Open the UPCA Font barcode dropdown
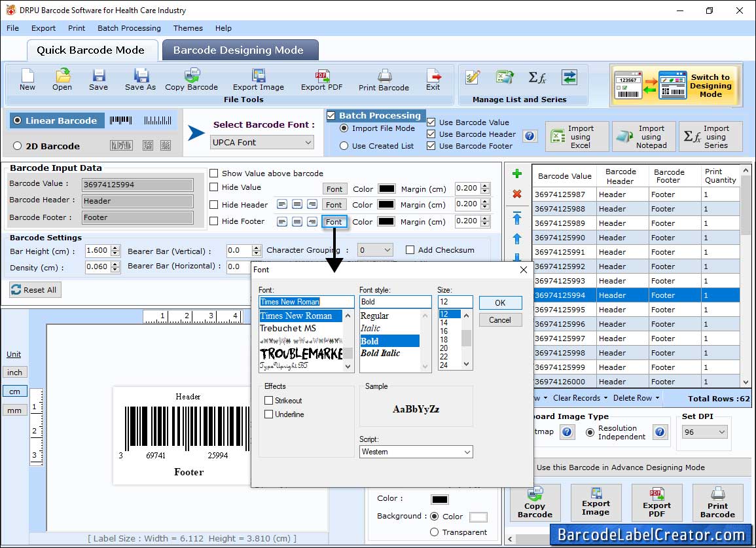The width and height of the screenshot is (756, 548). [262, 142]
